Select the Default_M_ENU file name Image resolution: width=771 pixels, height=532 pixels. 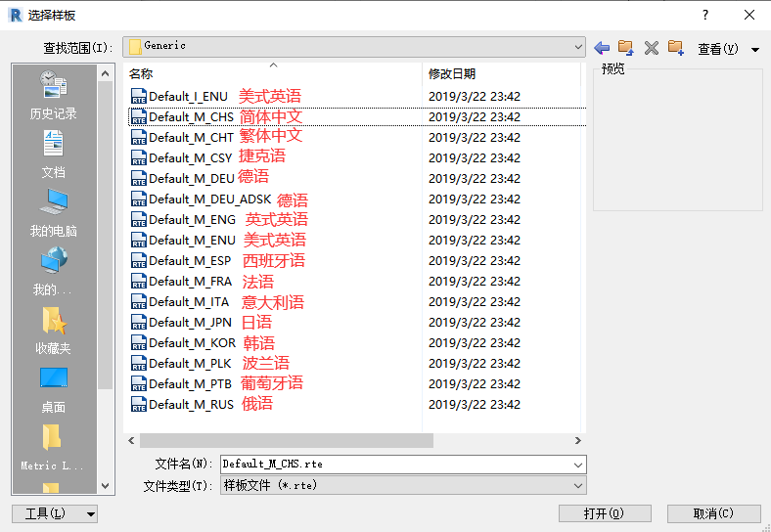(x=192, y=240)
